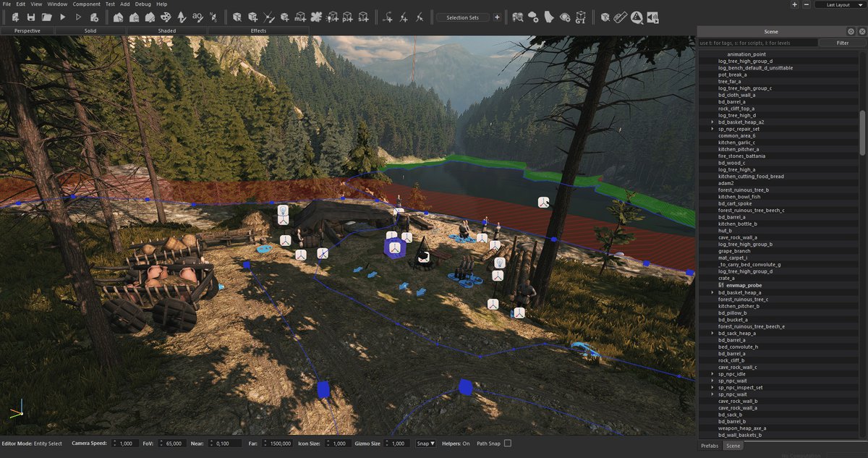Click the Camera Speed value field

[126, 444]
